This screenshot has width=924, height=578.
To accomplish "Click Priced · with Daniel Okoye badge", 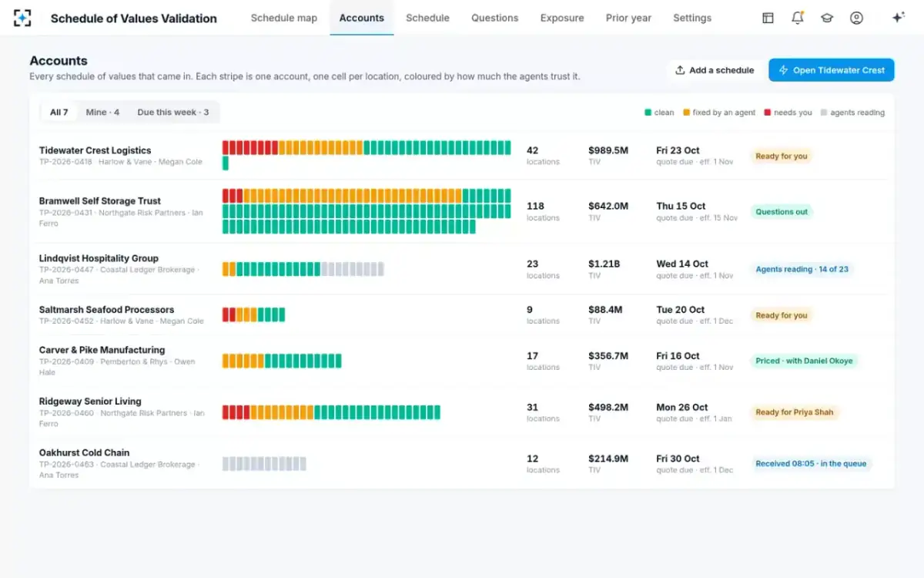I will click(x=804, y=361).
